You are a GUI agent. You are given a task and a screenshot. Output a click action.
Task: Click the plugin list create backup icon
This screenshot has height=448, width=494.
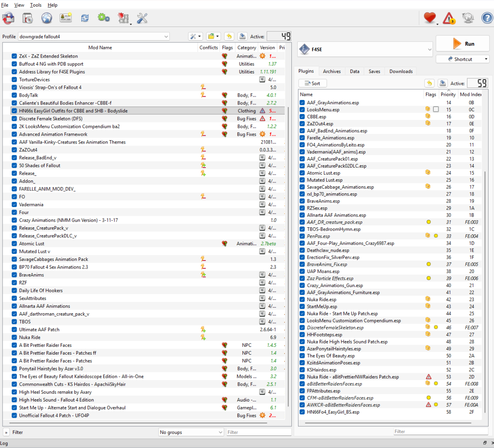tap(443, 83)
